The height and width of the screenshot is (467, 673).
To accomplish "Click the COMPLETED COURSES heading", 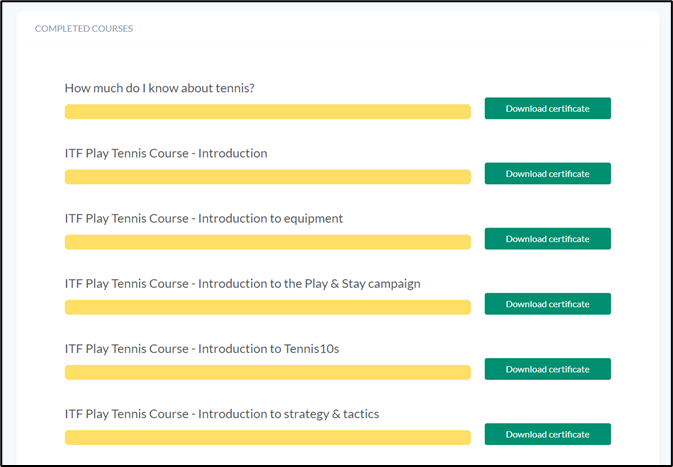I will coord(84,29).
